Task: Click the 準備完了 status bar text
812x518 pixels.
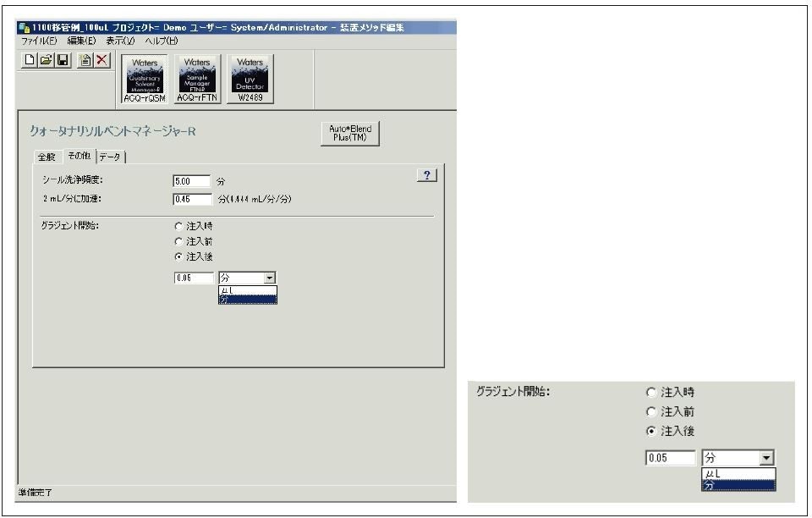Action: [x=36, y=492]
